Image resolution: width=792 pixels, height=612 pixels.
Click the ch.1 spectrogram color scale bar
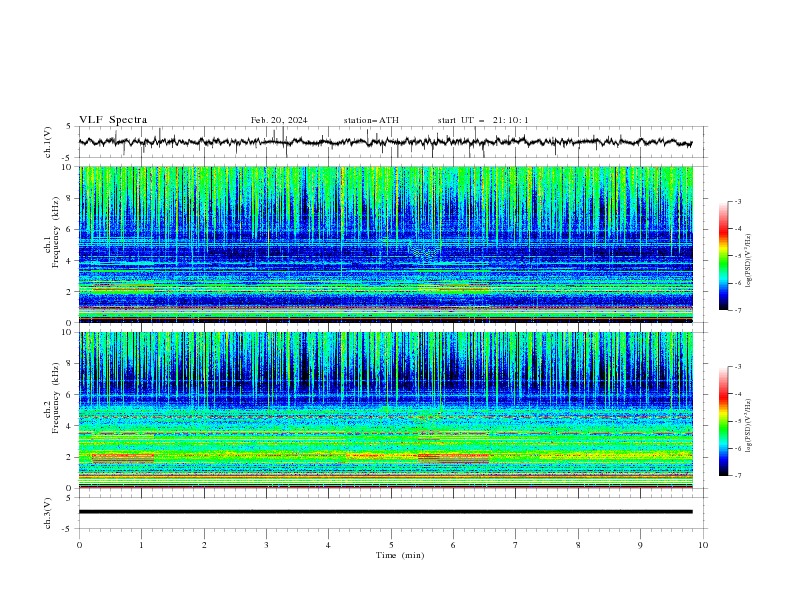[x=724, y=256]
